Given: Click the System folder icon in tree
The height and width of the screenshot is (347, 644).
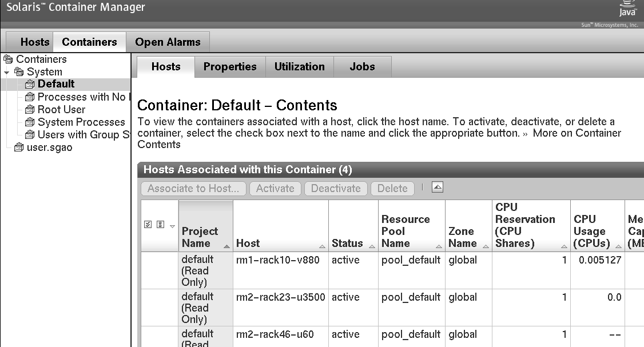Looking at the screenshot, I should [x=19, y=72].
